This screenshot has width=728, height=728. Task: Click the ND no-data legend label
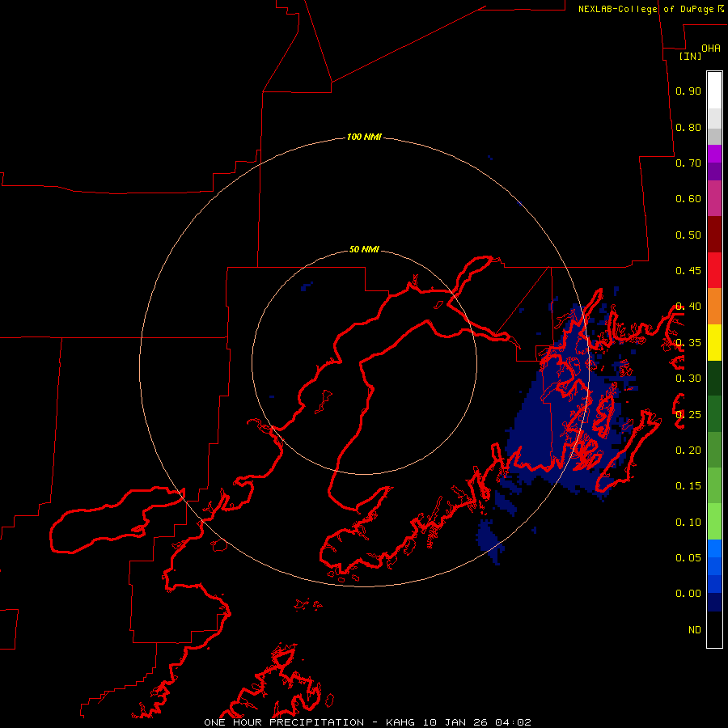click(695, 630)
